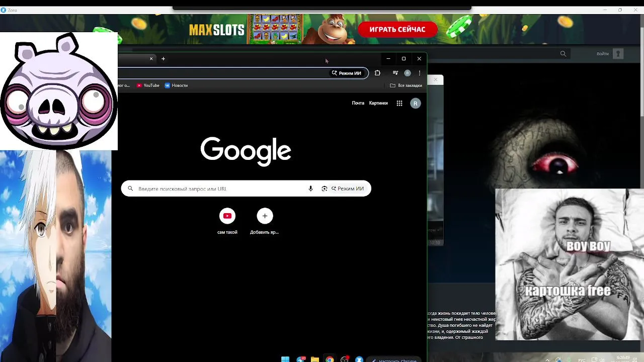Image resolution: width=644 pixels, height=362 pixels.
Task: Click the картошка free meme image
Action: (570, 264)
